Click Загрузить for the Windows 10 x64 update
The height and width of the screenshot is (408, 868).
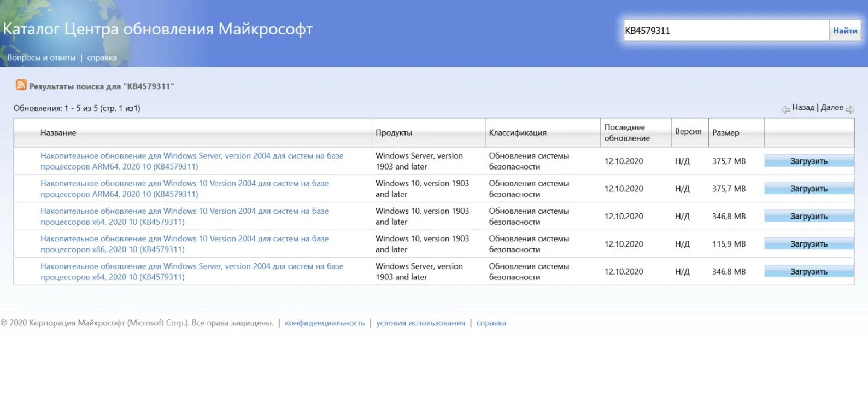tap(809, 216)
